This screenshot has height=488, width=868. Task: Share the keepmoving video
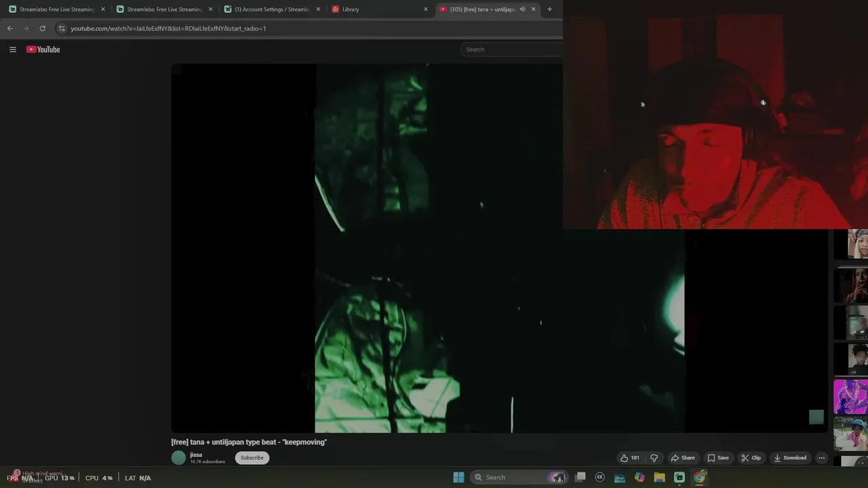[682, 457]
